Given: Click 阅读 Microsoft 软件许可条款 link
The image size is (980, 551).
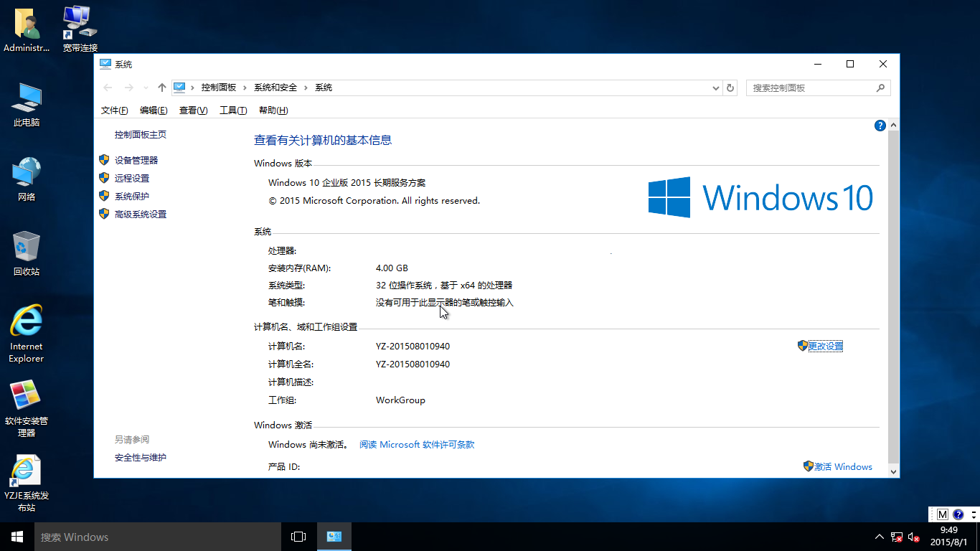Looking at the screenshot, I should point(417,445).
